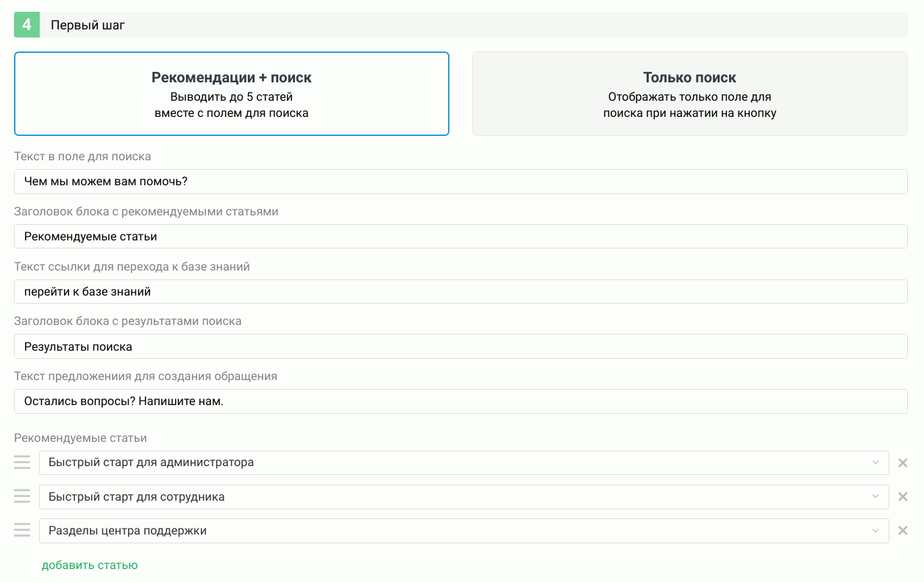The image size is (924, 583).
Task: Click the Остались вопросы? Напишите нам field
Action: coord(461,401)
